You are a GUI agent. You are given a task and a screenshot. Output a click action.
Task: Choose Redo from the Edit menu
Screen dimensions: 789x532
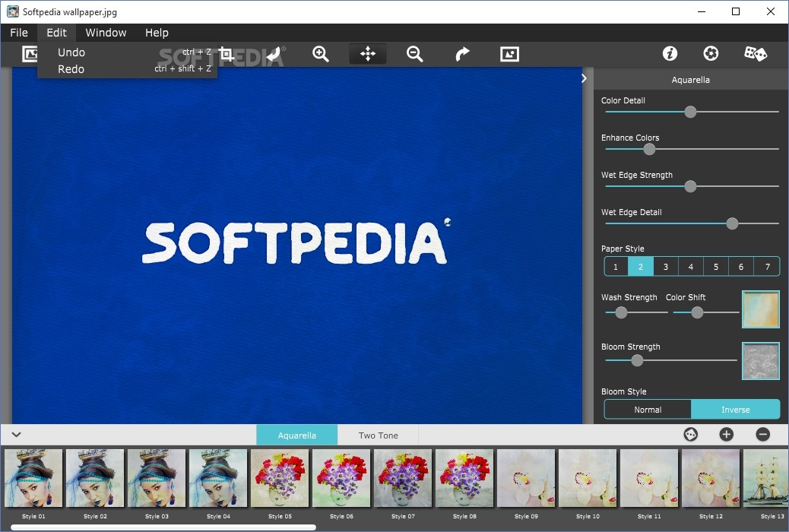tap(127, 69)
